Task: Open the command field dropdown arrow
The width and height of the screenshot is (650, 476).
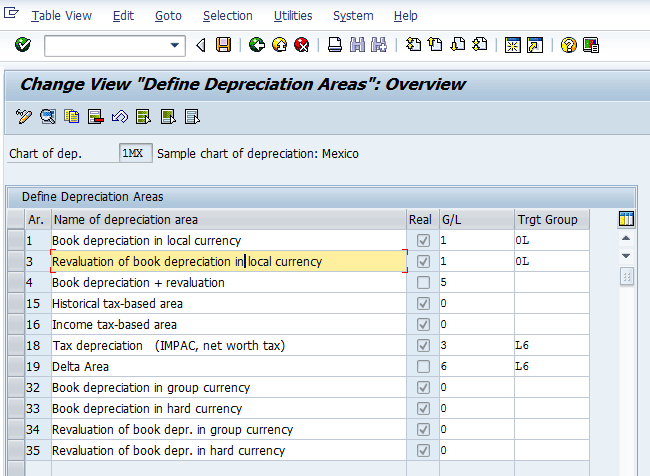Action: (x=176, y=45)
